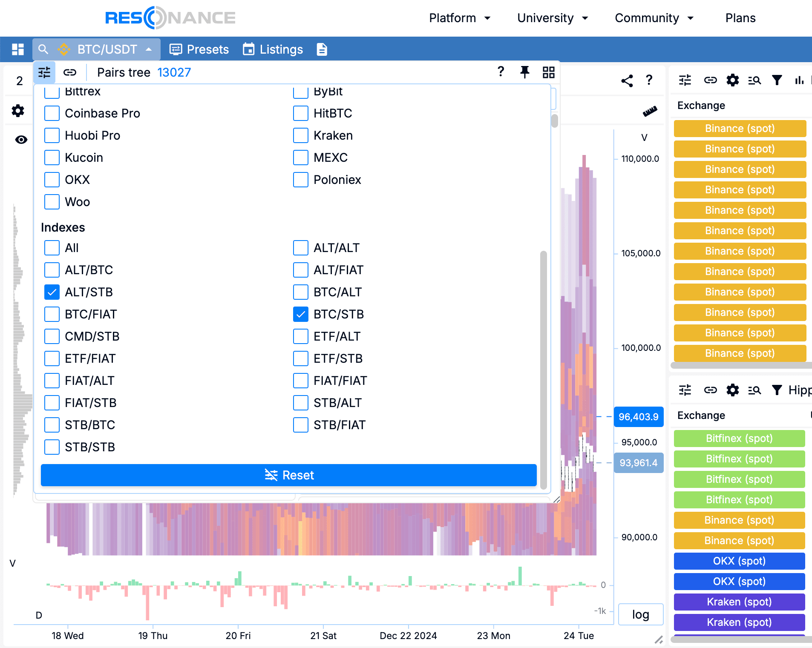Expand the Community dropdown menu
The image size is (812, 648).
pos(654,18)
